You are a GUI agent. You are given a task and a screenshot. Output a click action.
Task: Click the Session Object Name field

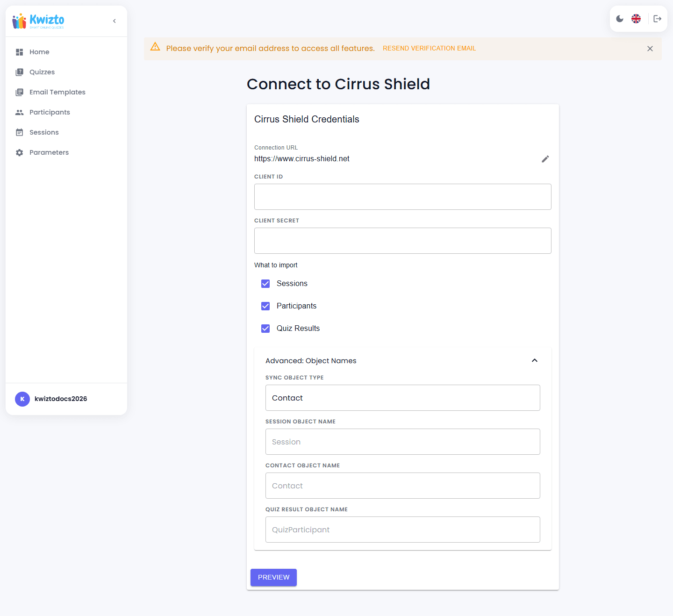403,442
